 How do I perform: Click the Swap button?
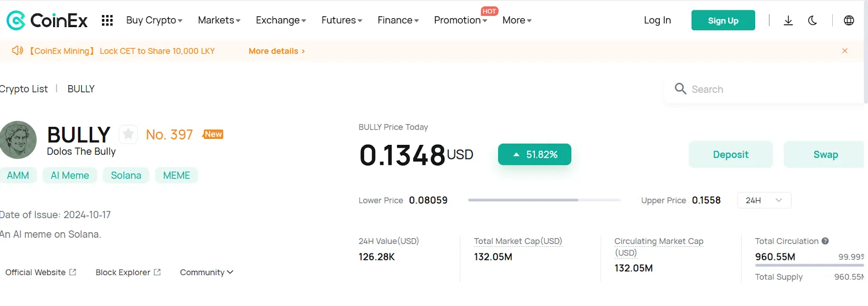point(825,155)
